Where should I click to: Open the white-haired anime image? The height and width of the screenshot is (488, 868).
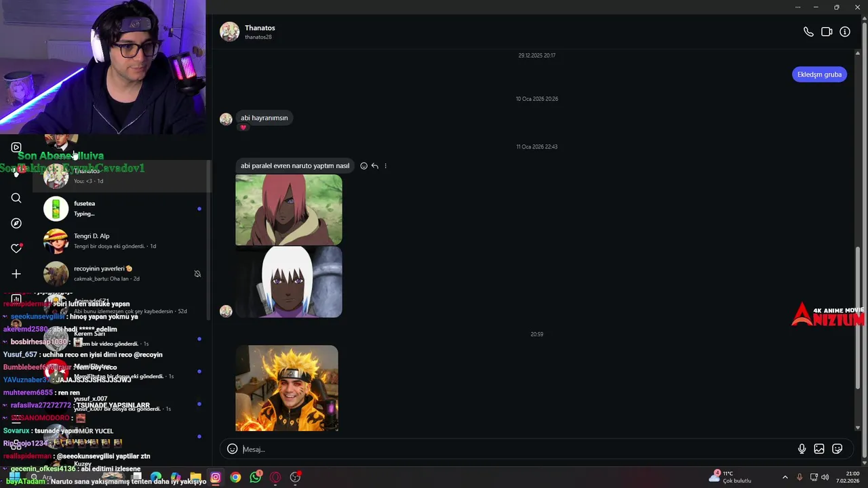tap(289, 282)
